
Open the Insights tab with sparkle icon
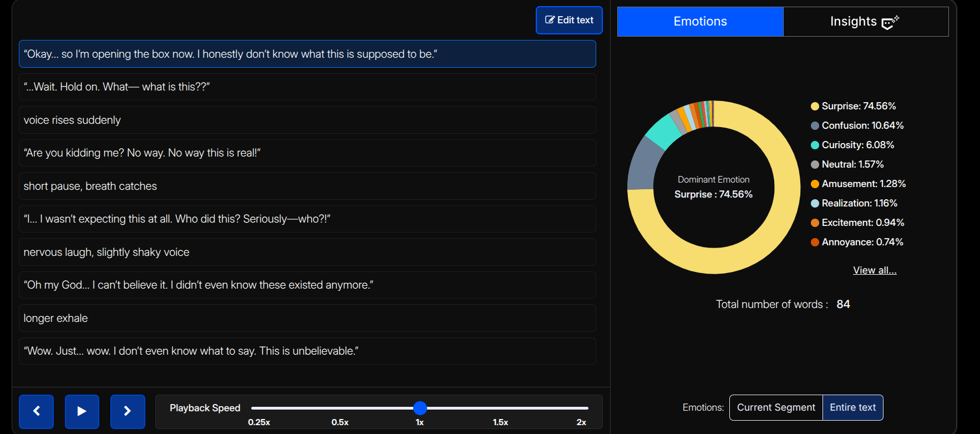pos(865,22)
